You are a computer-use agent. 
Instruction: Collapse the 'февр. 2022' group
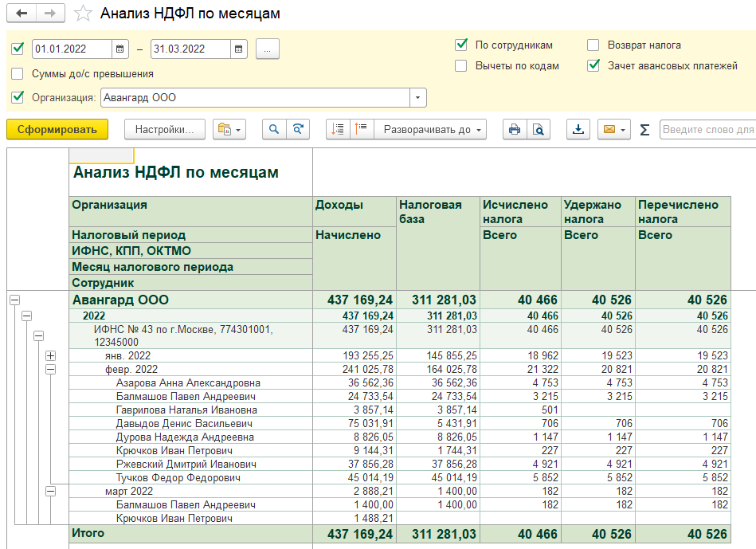(51, 369)
